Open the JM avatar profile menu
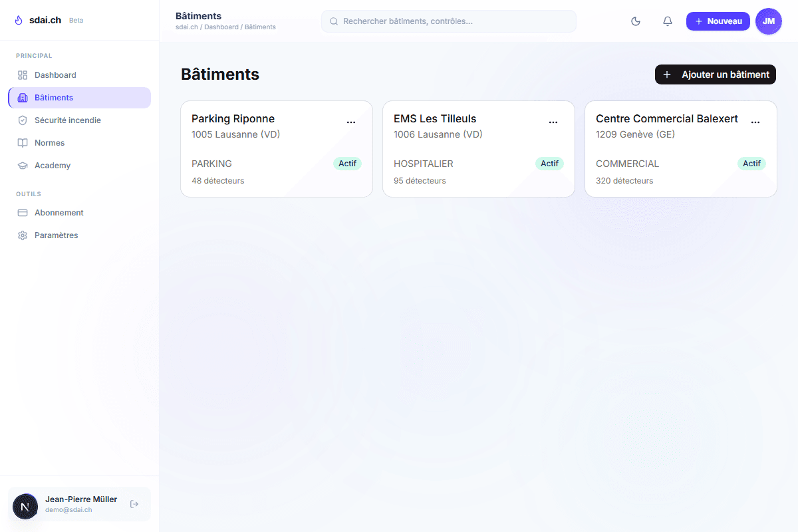Image resolution: width=798 pixels, height=532 pixels. (x=769, y=21)
